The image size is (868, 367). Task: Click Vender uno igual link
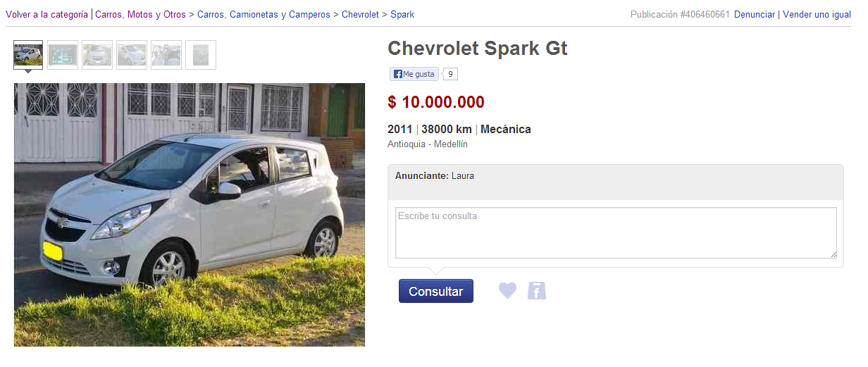817,14
